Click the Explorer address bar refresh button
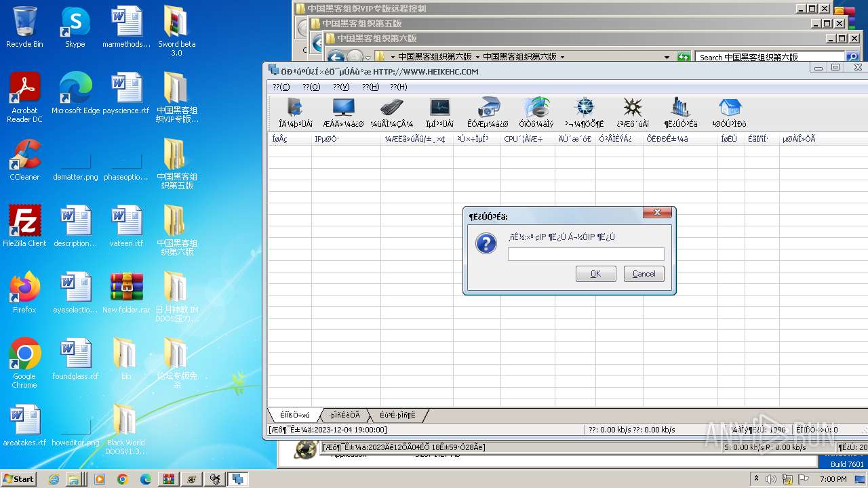 pyautogui.click(x=684, y=58)
